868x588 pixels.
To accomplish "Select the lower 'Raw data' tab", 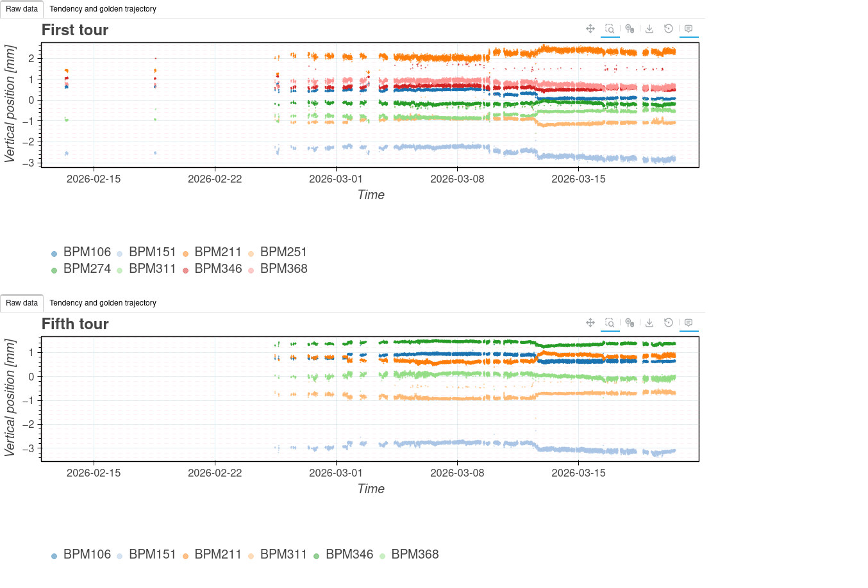I will point(22,303).
